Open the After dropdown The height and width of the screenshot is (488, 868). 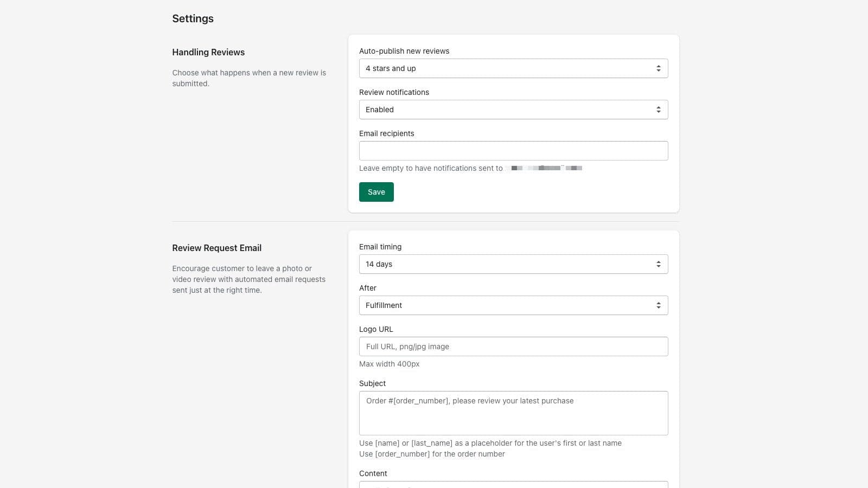pyautogui.click(x=513, y=305)
